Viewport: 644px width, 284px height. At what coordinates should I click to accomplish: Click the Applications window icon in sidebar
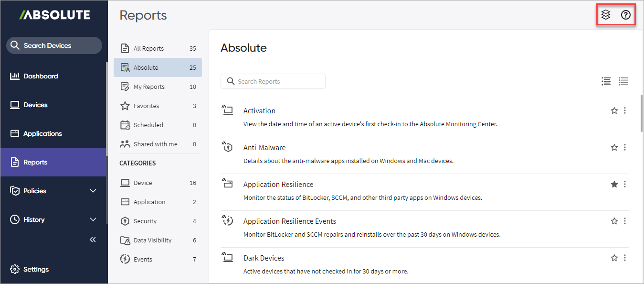(15, 133)
